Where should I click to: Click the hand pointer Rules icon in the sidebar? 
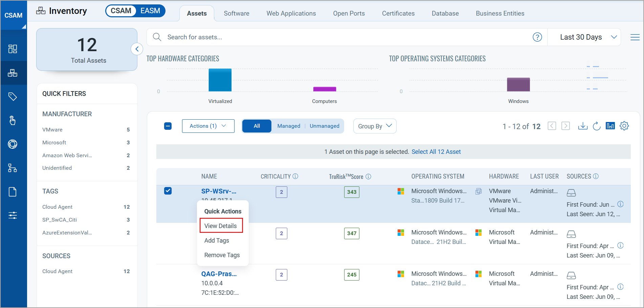coord(13,120)
